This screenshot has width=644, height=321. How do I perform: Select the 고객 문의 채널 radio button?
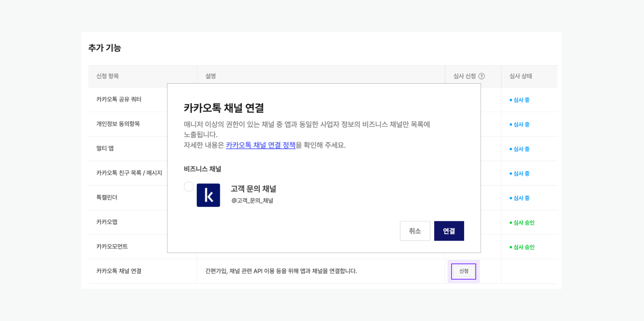click(x=189, y=187)
